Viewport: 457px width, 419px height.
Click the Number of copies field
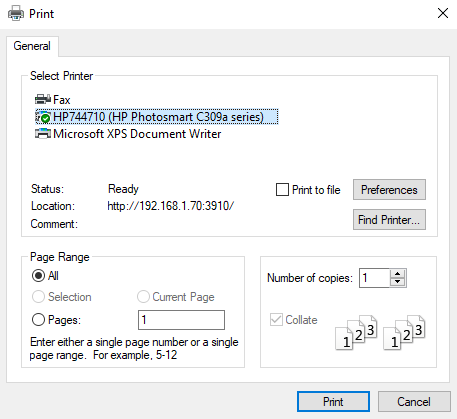[x=374, y=278]
